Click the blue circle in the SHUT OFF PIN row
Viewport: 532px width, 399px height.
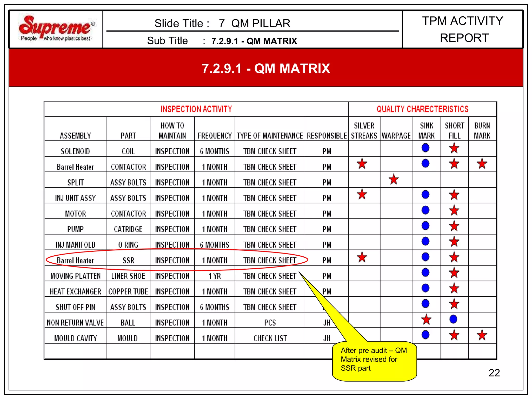coord(425,303)
